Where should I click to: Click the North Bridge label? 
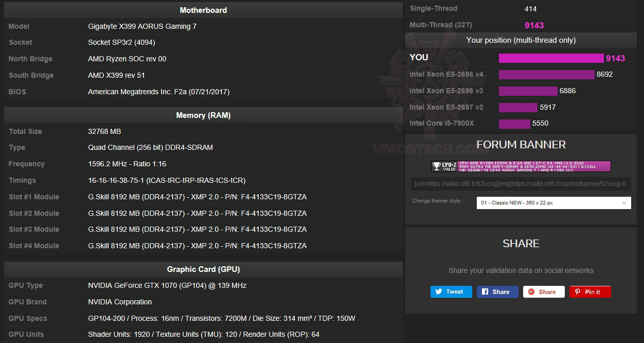tap(30, 59)
